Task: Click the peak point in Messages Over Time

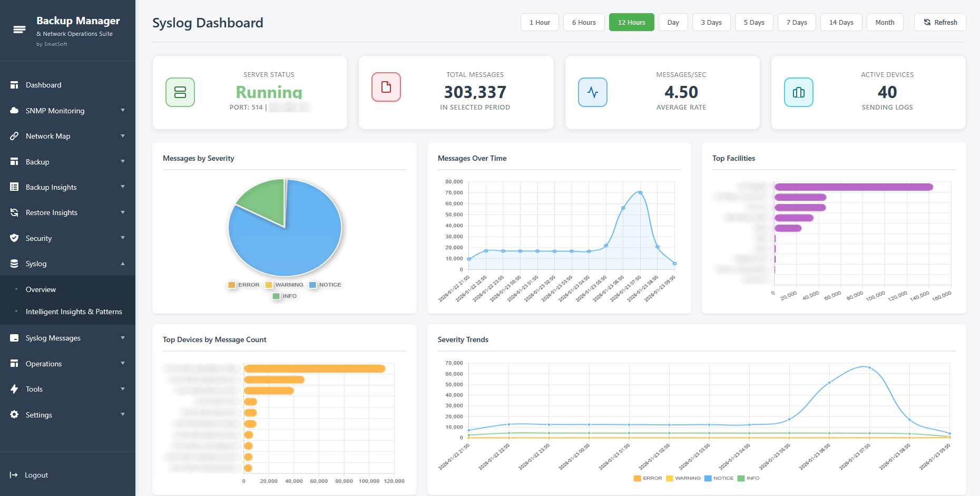Action: pos(640,192)
